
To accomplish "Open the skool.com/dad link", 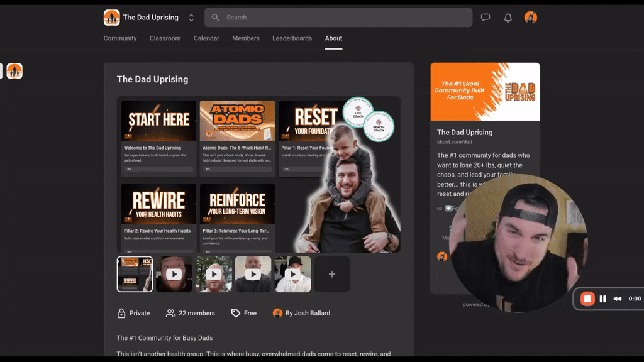I will [x=455, y=142].
